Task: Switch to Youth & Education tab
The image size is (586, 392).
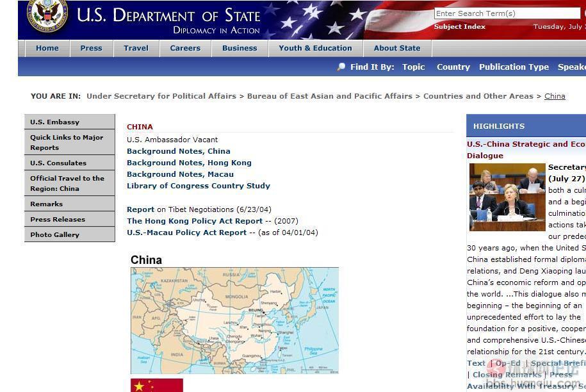Action: pos(316,48)
